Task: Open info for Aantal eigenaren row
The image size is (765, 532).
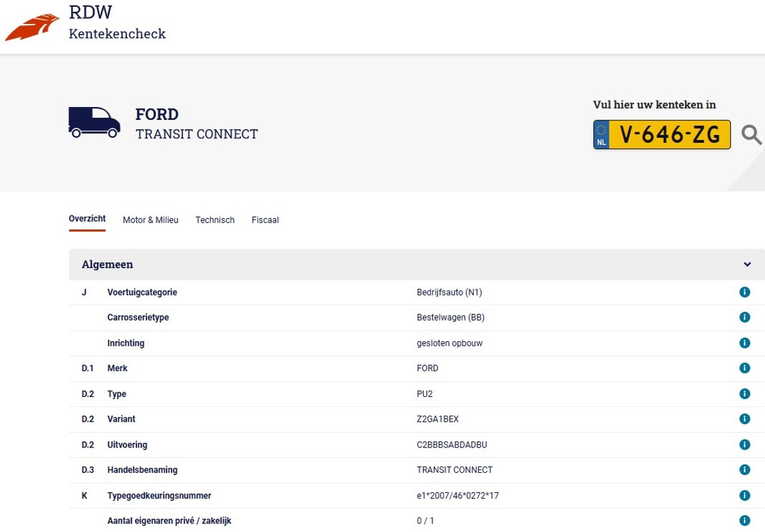Action: click(744, 521)
